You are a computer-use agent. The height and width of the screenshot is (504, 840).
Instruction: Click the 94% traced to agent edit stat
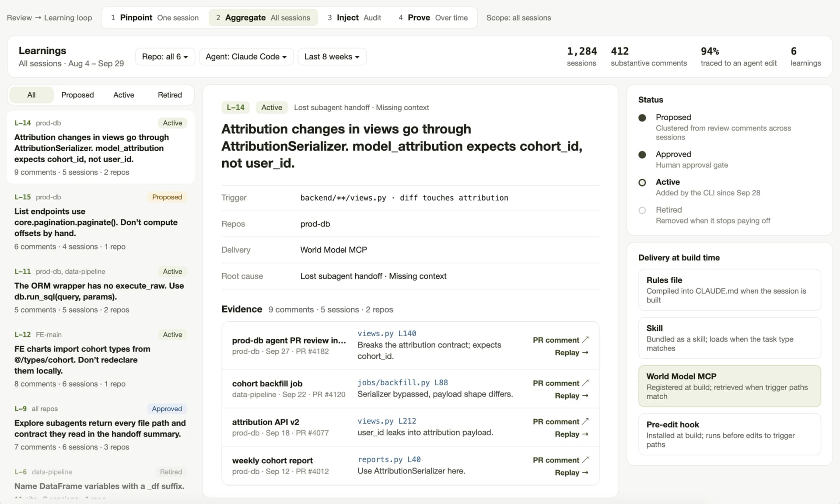[738, 56]
